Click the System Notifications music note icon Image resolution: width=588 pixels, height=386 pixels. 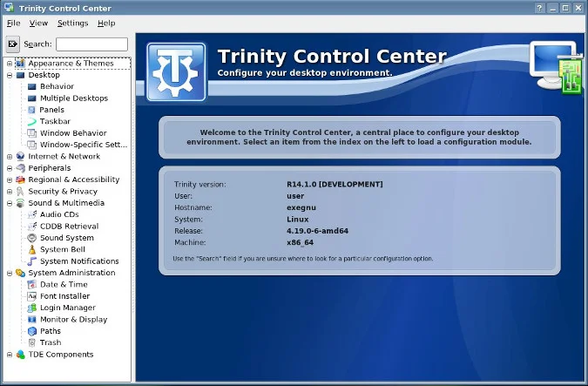32,261
